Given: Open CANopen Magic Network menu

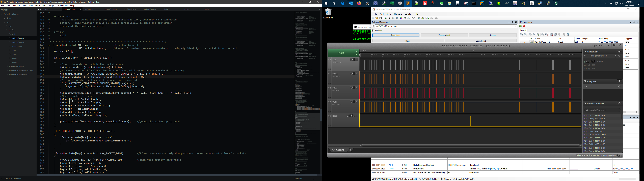Looking at the screenshot, I should (398, 14).
